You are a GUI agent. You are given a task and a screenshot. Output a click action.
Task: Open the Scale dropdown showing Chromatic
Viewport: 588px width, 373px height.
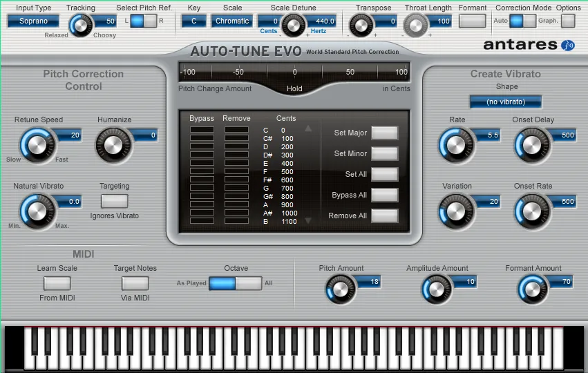pyautogui.click(x=231, y=21)
